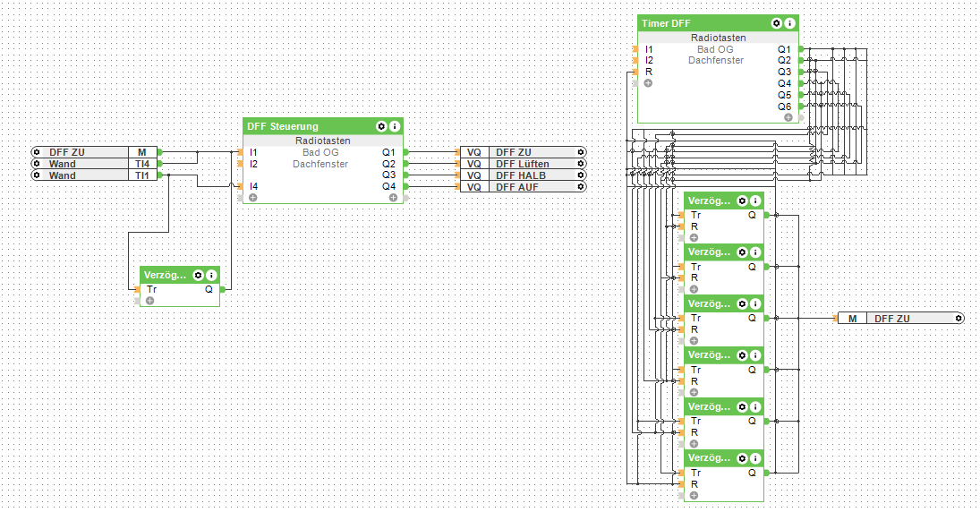The image size is (980, 512).
Task: Select the Wand label next to TI4
Action: tap(62, 164)
